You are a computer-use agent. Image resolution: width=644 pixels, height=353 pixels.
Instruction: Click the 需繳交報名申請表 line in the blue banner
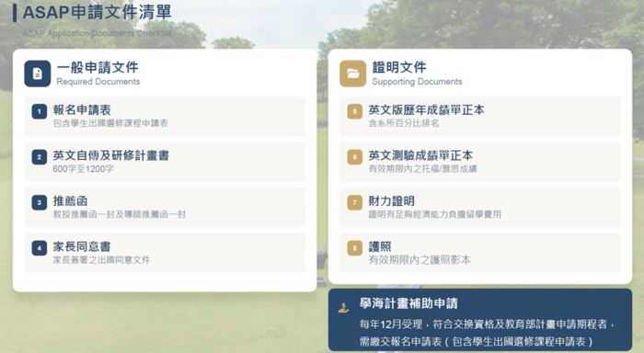pyautogui.click(x=477, y=341)
